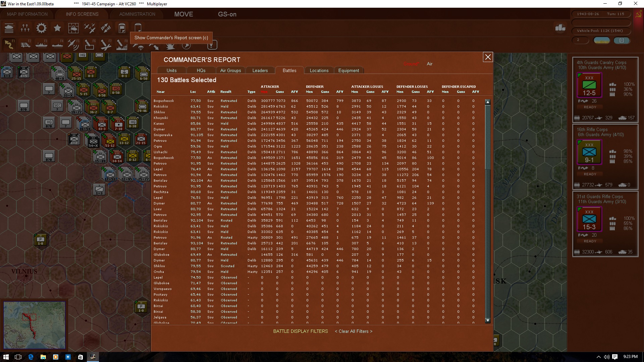The image size is (644, 362).
Task: Select naval transport mode F3
Action: point(42,45)
